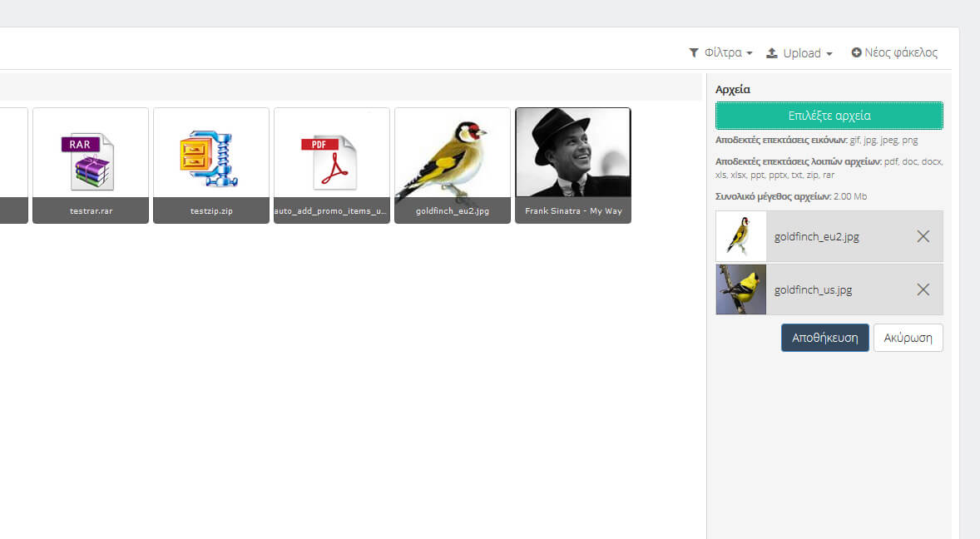The image size is (980, 539).
Task: Remove goldfinch_eu2.jpg from upload list
Action: (923, 236)
